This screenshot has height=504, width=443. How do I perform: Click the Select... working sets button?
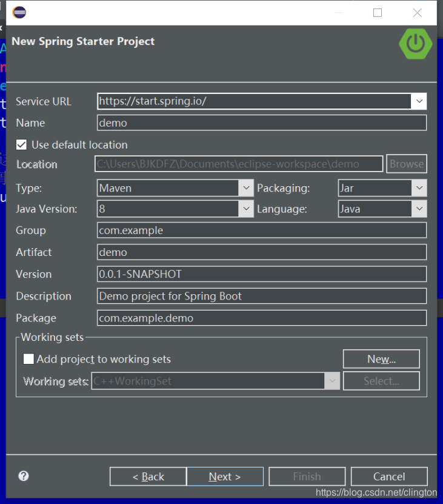pos(381,381)
